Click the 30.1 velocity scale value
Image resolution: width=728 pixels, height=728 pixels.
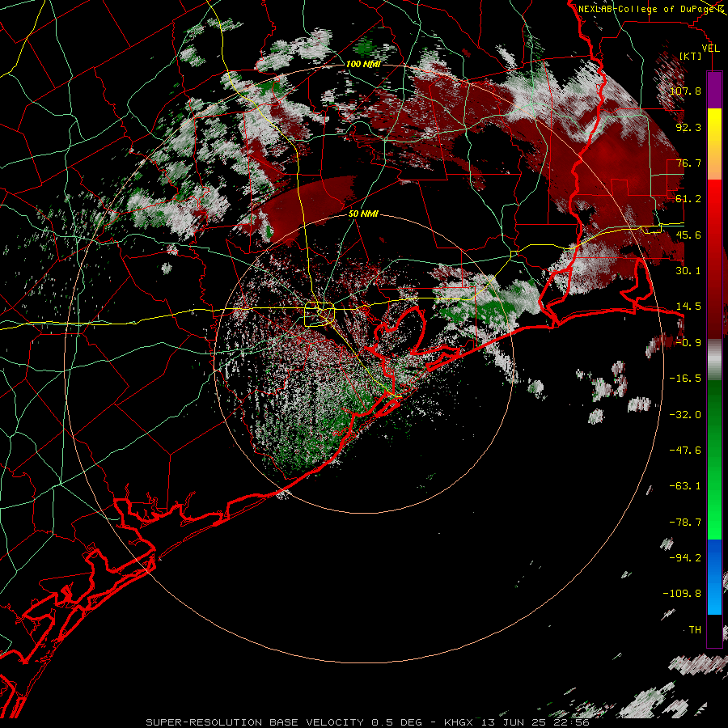[688, 271]
